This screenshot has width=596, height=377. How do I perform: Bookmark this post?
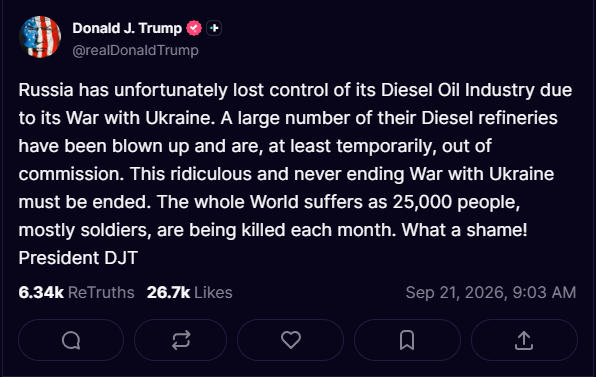[x=407, y=340]
